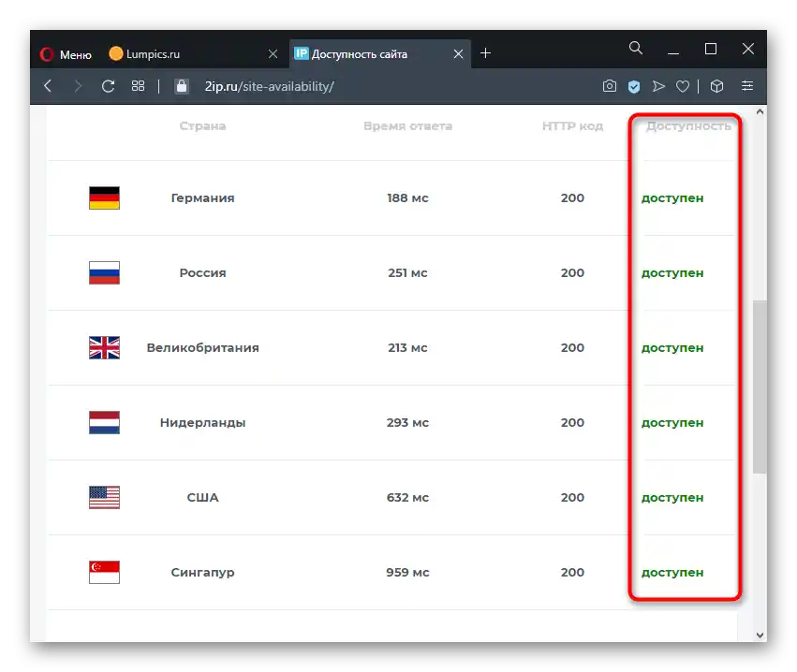Click the tab search magnifier icon
Image resolution: width=797 pixels, height=672 pixels.
(635, 49)
